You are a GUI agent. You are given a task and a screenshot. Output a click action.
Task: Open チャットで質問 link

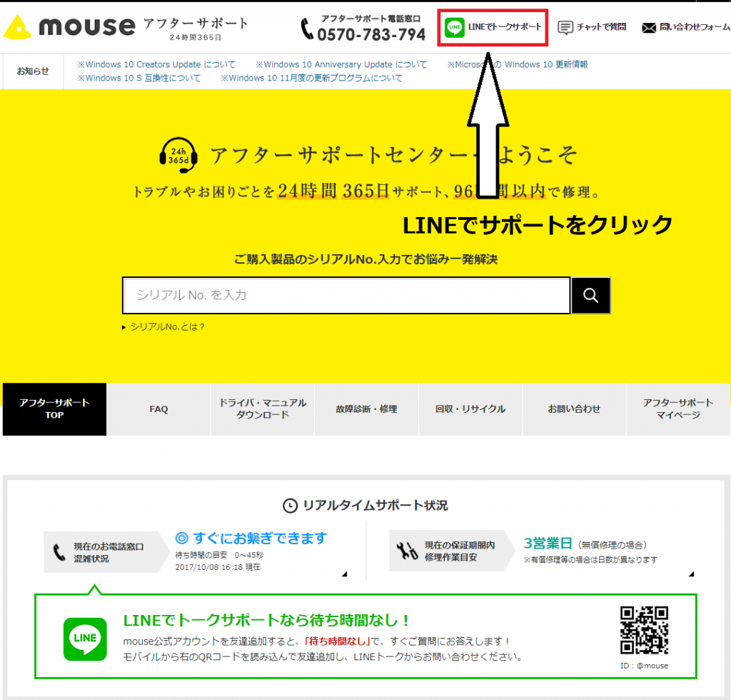[601, 27]
